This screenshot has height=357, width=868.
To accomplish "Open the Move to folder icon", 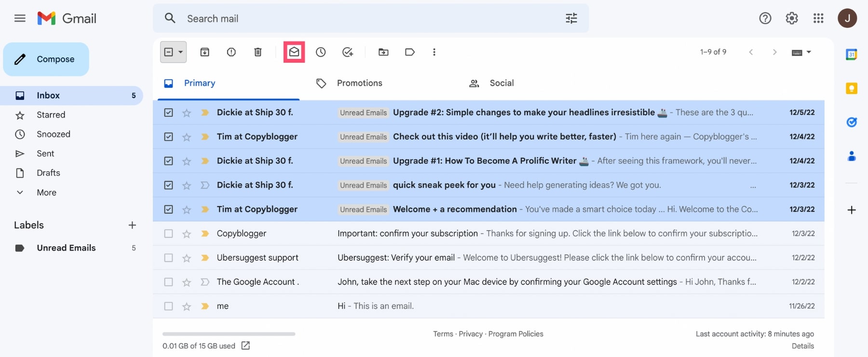I will [x=383, y=52].
